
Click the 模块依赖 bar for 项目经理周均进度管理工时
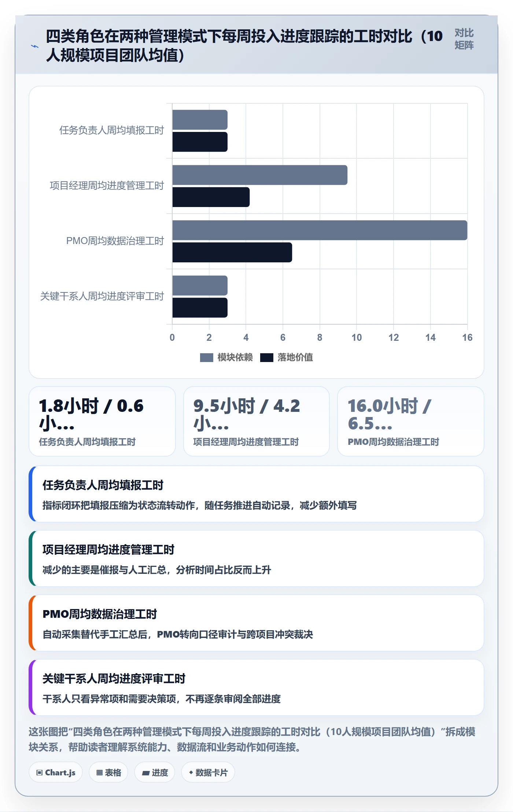point(260,175)
